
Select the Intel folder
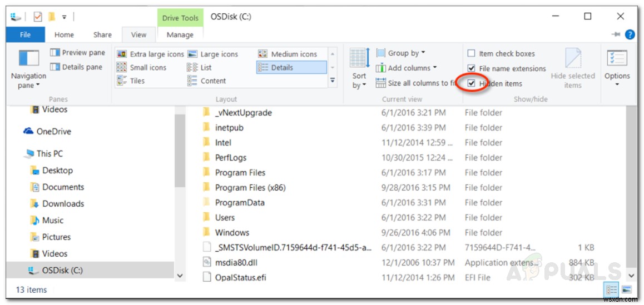[x=223, y=143]
